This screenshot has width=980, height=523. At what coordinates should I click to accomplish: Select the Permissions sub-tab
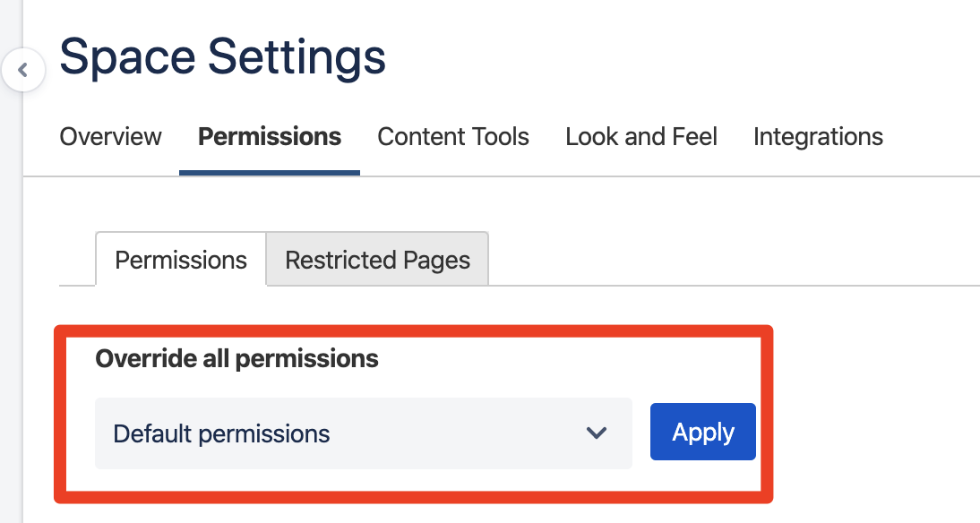tap(180, 259)
